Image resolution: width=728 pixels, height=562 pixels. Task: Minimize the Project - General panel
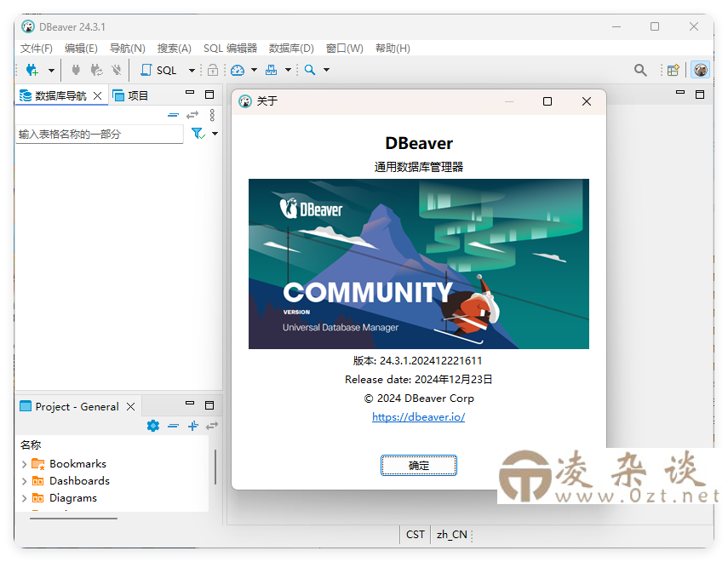click(190, 403)
